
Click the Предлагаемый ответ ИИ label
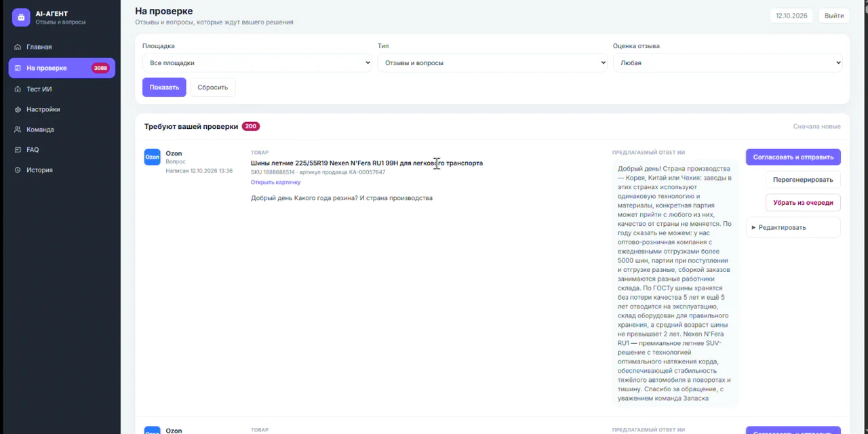tap(648, 153)
